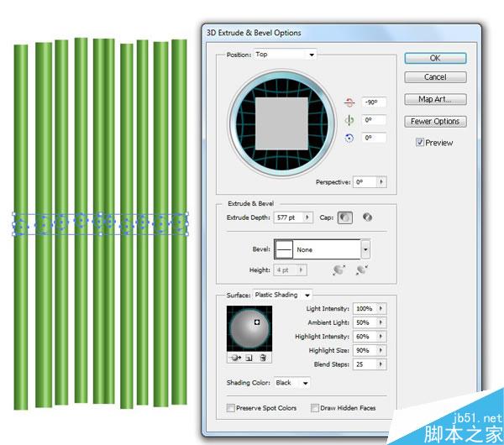Open the Extrude Depth slider arrow

pyautogui.click(x=307, y=217)
